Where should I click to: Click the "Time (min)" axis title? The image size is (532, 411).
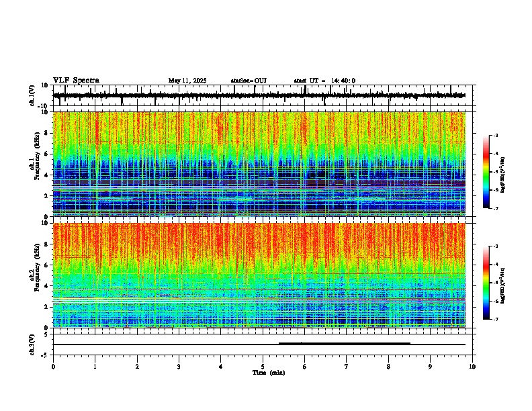(x=269, y=373)
